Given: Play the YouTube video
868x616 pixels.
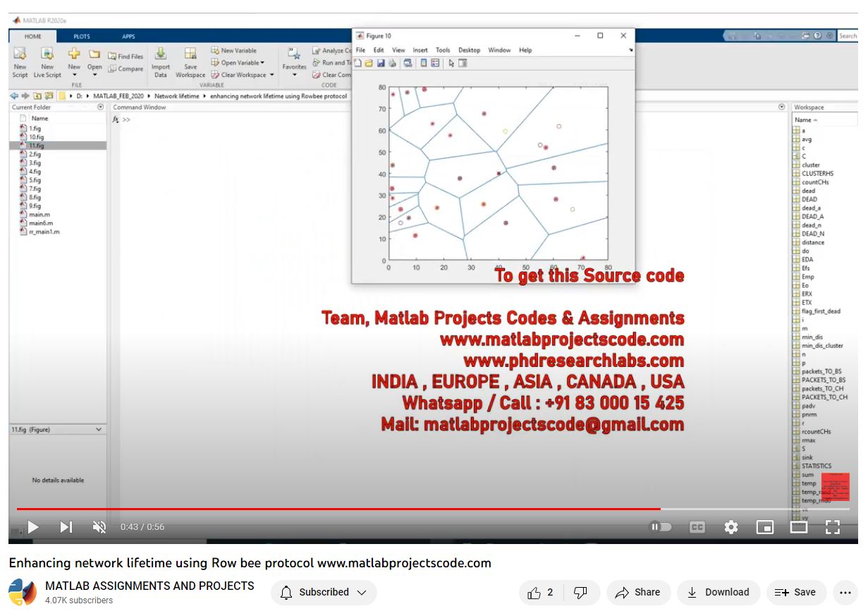Looking at the screenshot, I should [x=32, y=527].
